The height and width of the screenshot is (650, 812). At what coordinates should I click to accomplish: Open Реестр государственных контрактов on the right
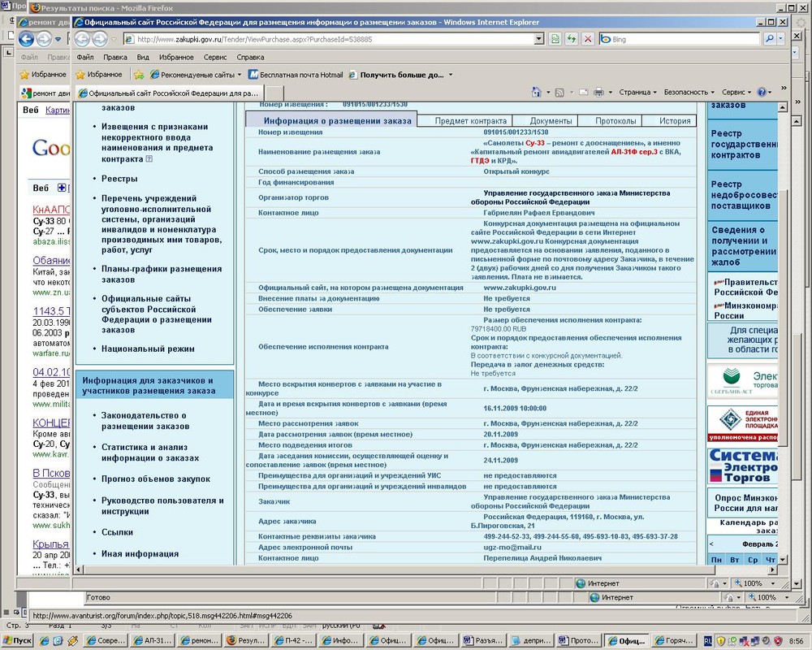click(x=744, y=144)
